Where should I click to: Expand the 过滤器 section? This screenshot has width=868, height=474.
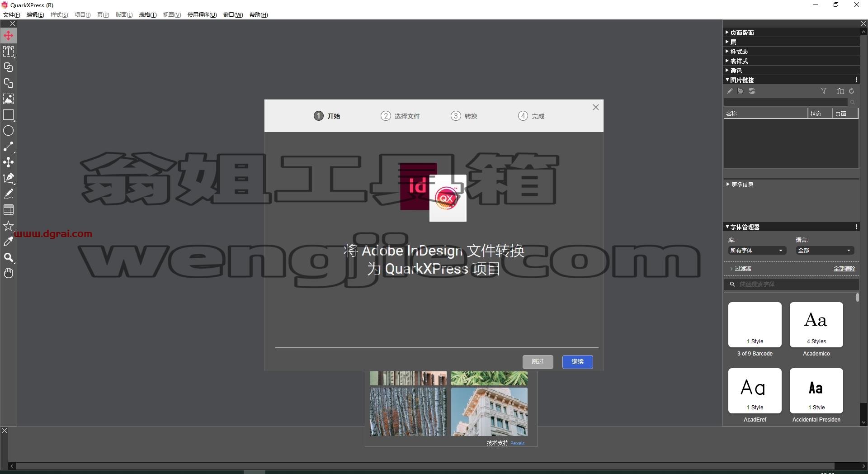(x=741, y=269)
